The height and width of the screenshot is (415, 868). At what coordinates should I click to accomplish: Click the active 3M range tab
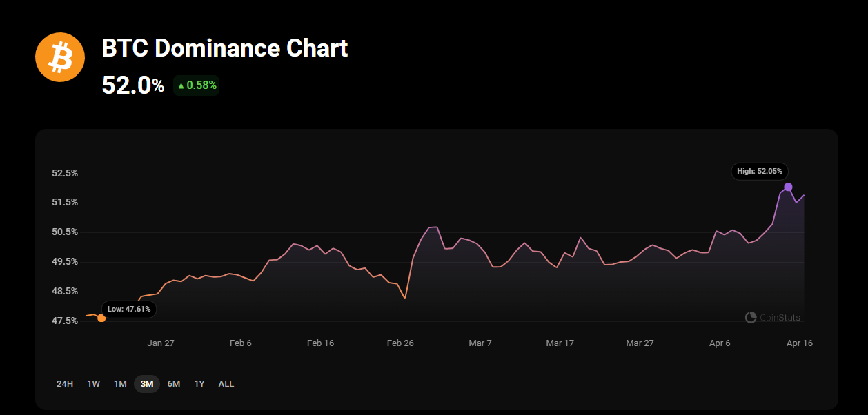(x=147, y=383)
